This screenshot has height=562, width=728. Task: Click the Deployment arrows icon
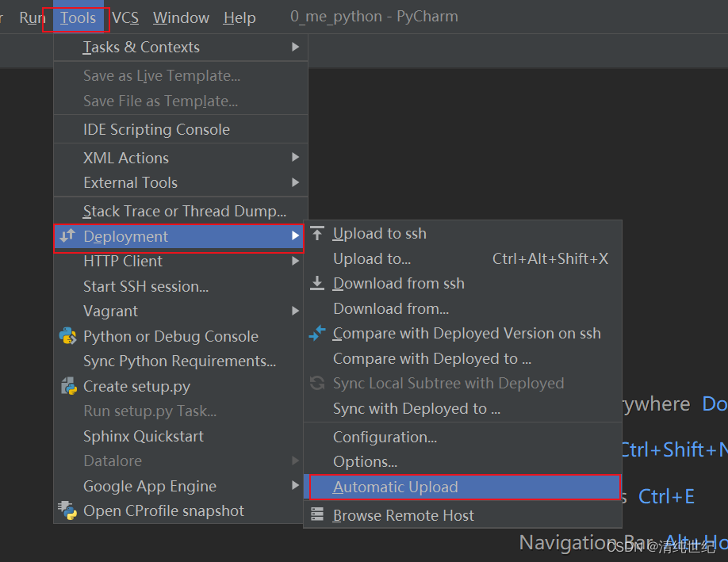[67, 235]
